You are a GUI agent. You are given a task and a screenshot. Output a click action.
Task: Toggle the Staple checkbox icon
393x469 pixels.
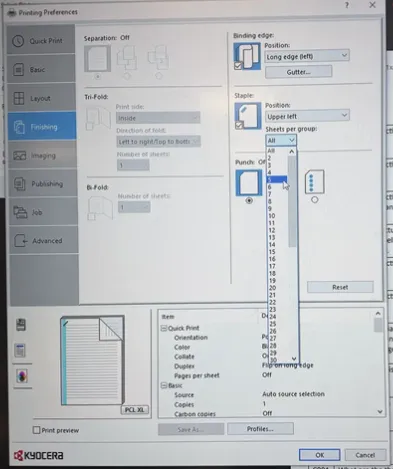coord(239,125)
